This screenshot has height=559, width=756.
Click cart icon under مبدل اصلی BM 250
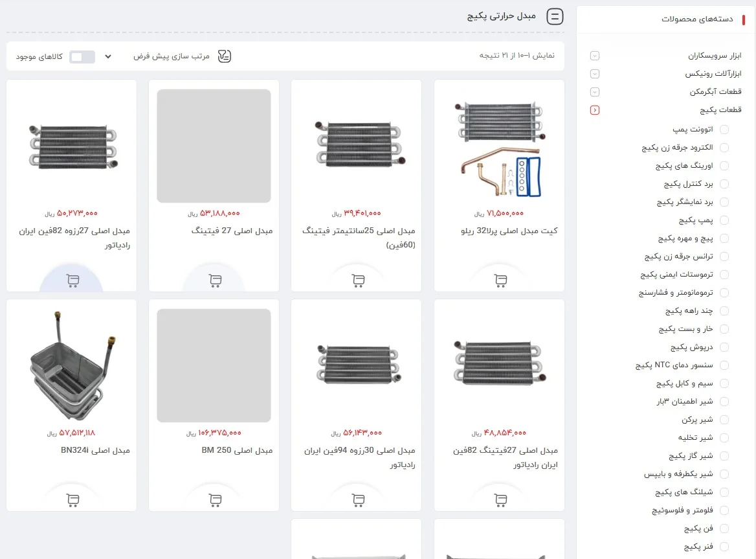coord(215,499)
